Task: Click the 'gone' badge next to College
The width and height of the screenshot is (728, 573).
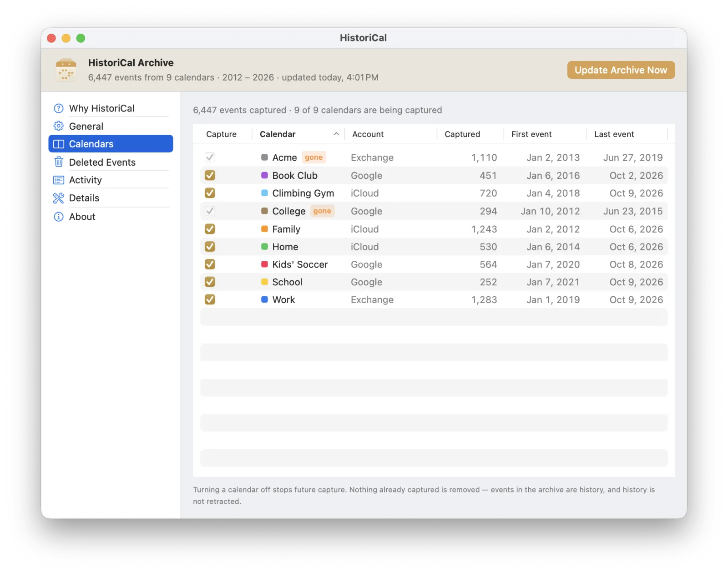Action: [322, 211]
